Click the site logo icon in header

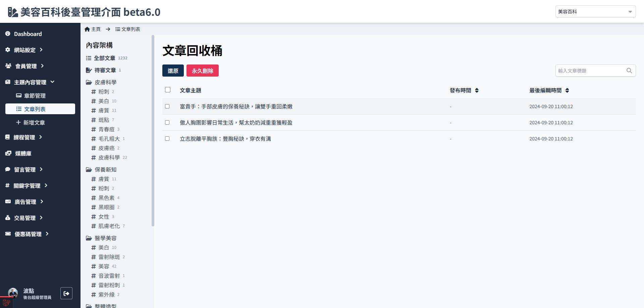[x=13, y=12]
